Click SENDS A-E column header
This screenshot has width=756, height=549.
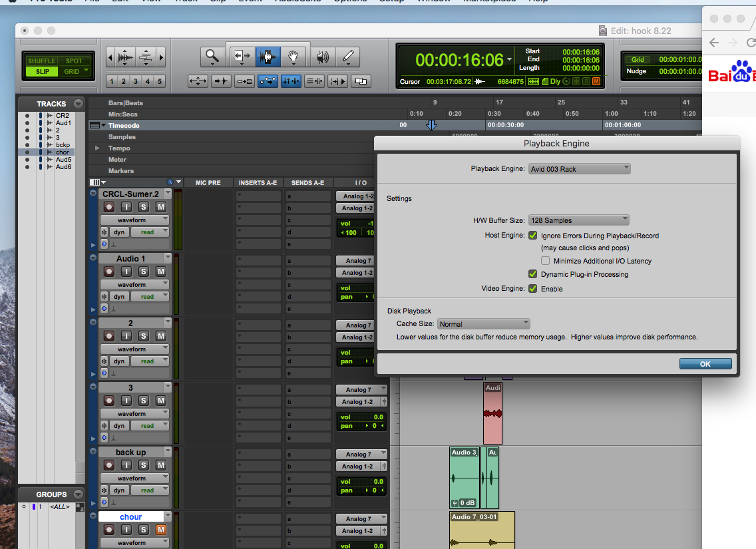coord(307,183)
